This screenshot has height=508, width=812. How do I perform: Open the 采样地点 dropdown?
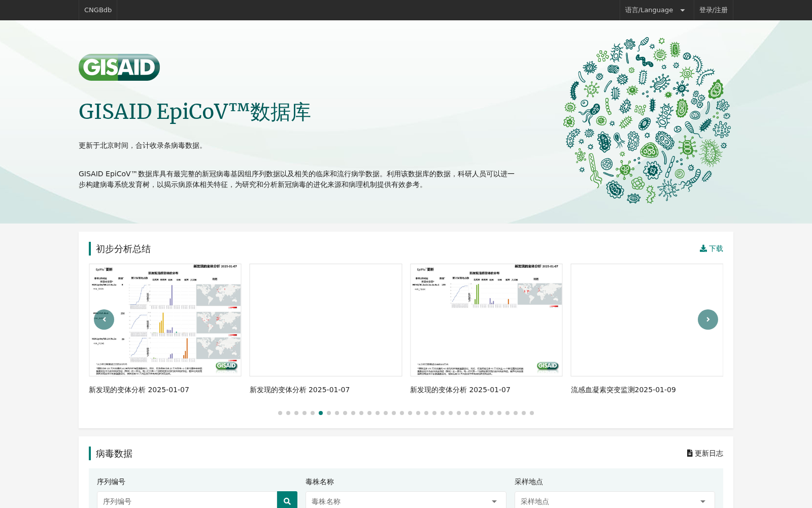click(x=615, y=501)
